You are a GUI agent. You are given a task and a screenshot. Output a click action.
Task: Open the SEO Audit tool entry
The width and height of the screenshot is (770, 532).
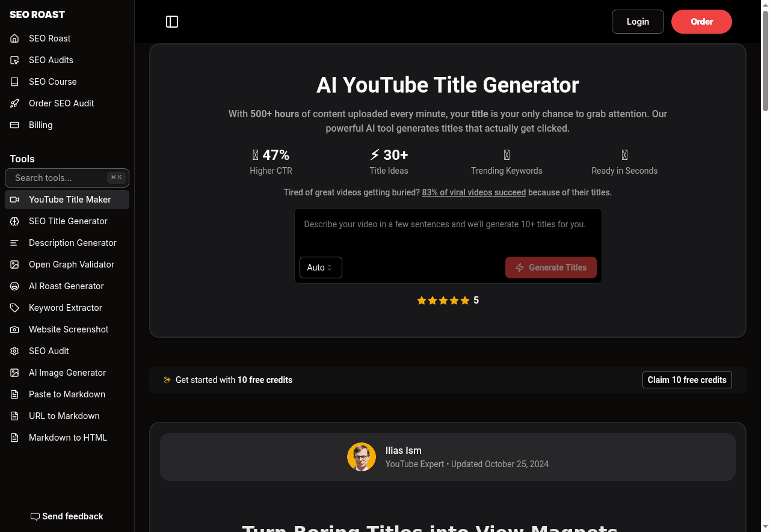49,351
